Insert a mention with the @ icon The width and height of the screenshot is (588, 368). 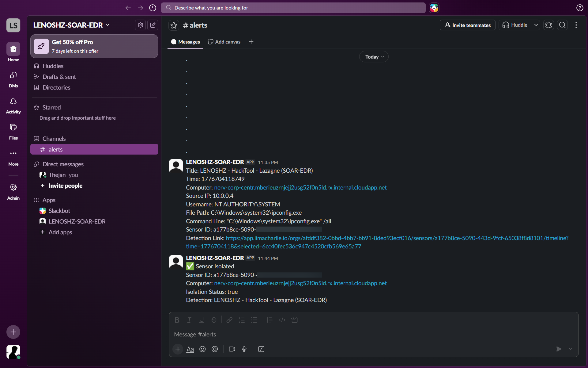tap(215, 349)
